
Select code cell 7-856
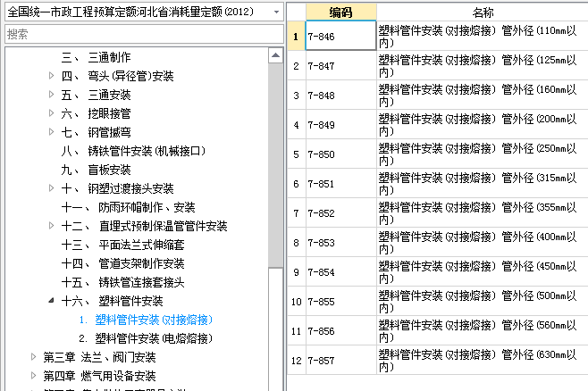tap(340, 331)
